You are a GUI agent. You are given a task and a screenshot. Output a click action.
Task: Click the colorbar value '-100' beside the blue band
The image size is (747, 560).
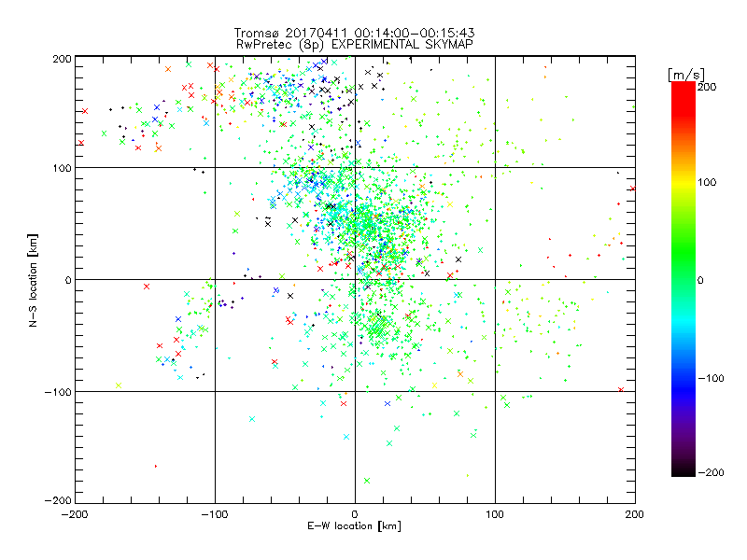click(x=711, y=378)
